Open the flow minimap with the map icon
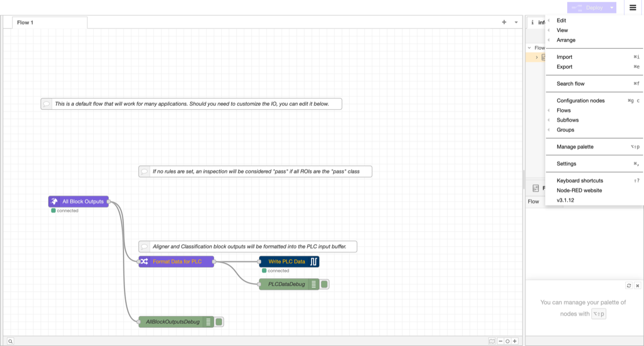The image size is (644, 346). pyautogui.click(x=492, y=341)
